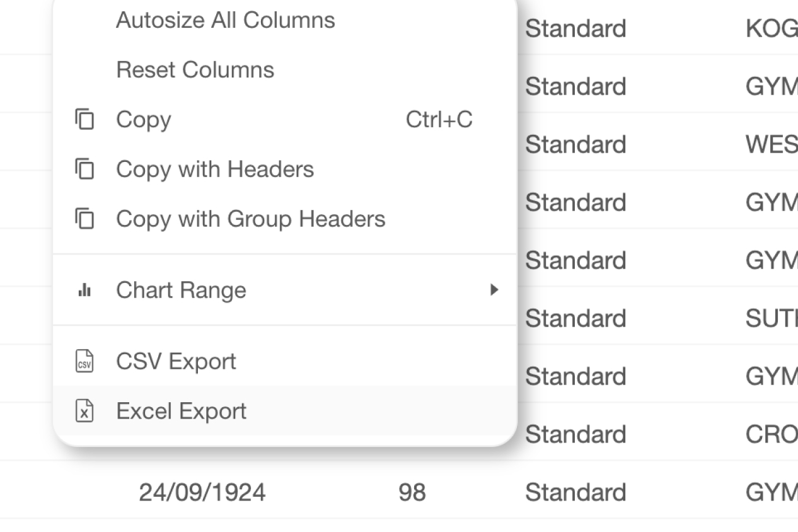The height and width of the screenshot is (532, 798).
Task: Click the icon beside Copy with Group Headers
Action: pos(84,219)
